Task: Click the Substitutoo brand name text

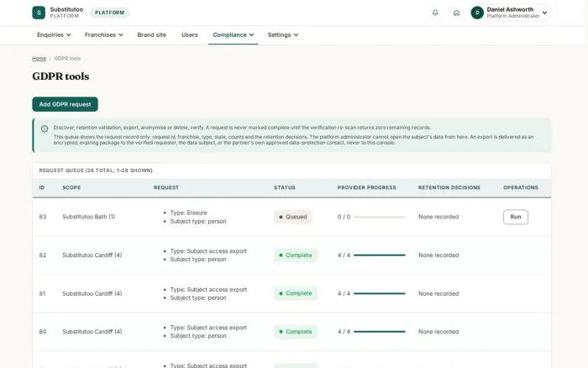Action: [66, 9]
